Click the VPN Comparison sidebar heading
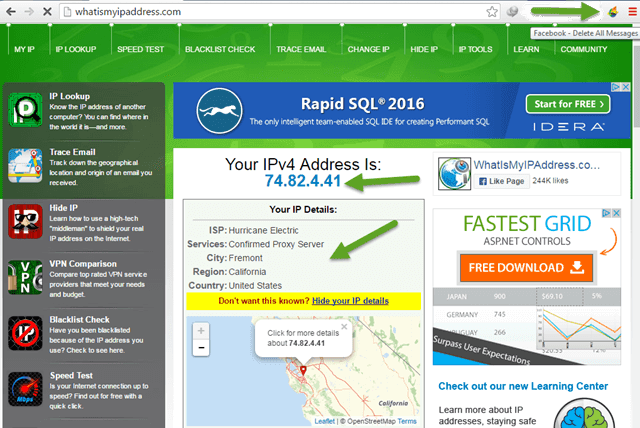The height and width of the screenshot is (428, 640). point(83,264)
